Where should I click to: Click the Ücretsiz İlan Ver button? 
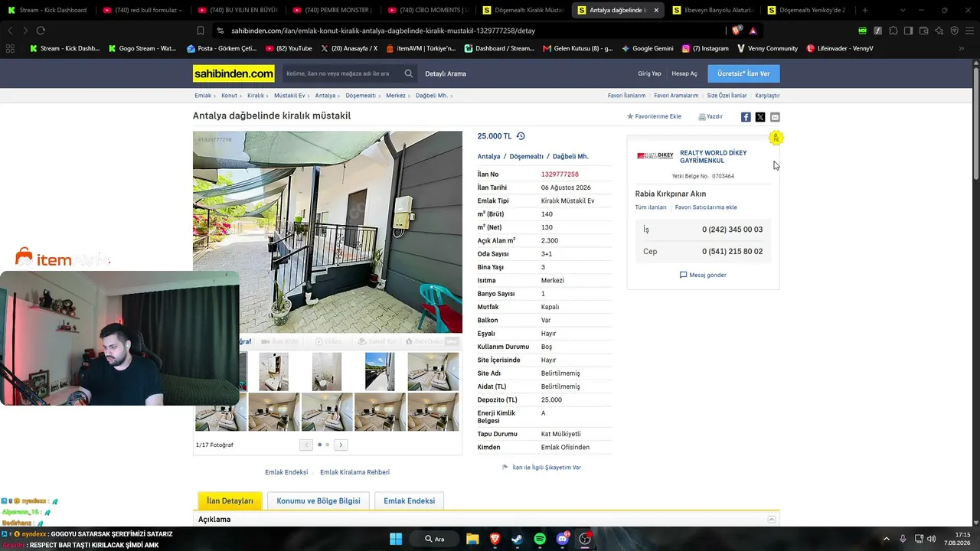click(743, 73)
